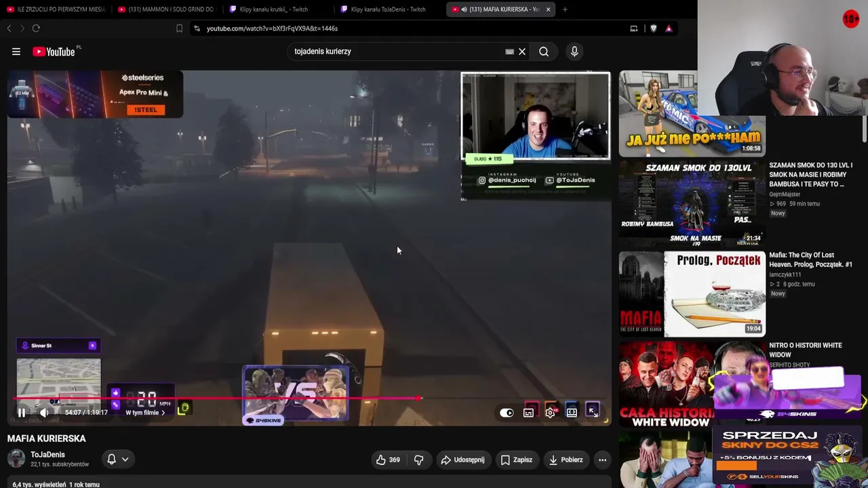
Task: Close the MAFIA KURIERSKA tab
Action: click(x=548, y=9)
